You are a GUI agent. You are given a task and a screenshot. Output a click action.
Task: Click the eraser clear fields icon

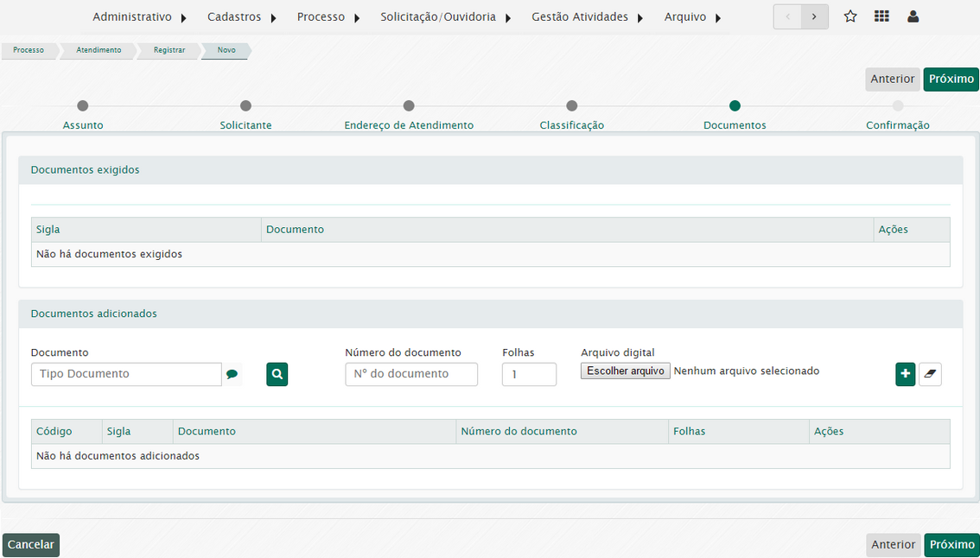click(930, 374)
